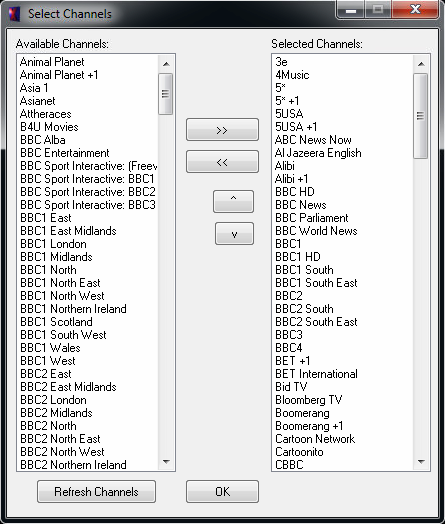This screenshot has width=445, height=524.
Task: Click the remove channels << button
Action: 222,162
